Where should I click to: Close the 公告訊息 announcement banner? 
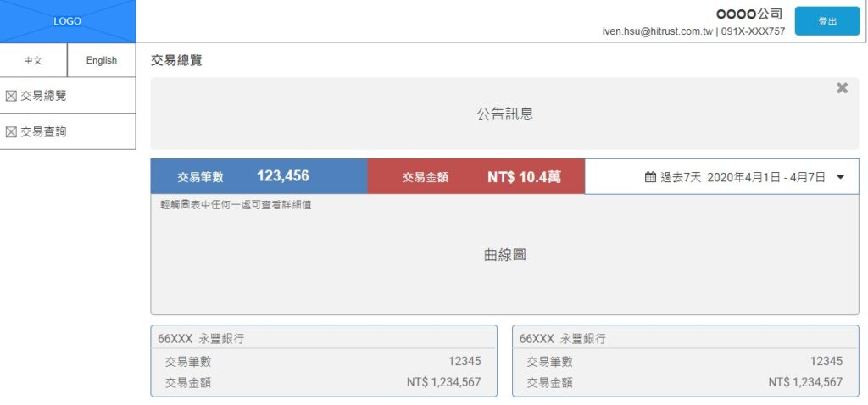click(842, 88)
